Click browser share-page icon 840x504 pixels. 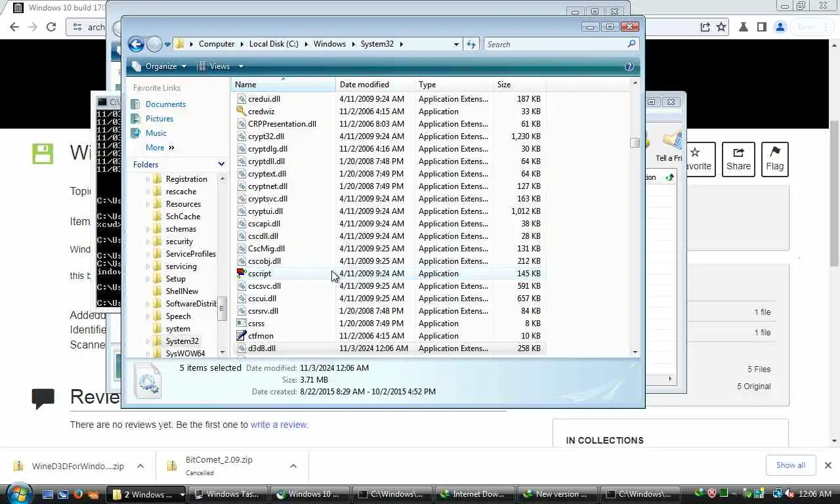705,27
